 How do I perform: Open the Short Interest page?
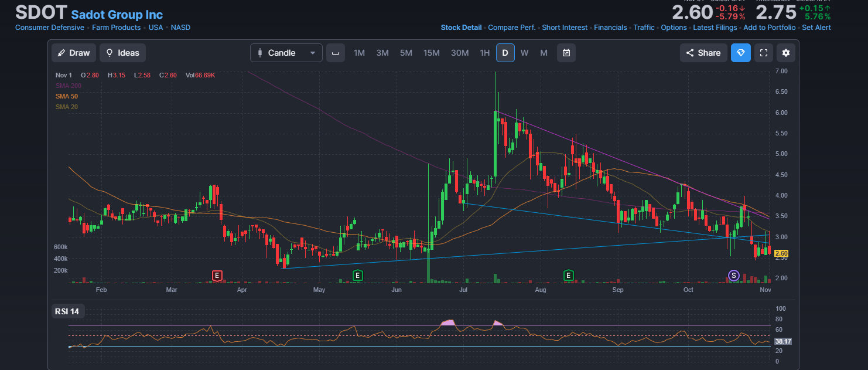pyautogui.click(x=565, y=28)
